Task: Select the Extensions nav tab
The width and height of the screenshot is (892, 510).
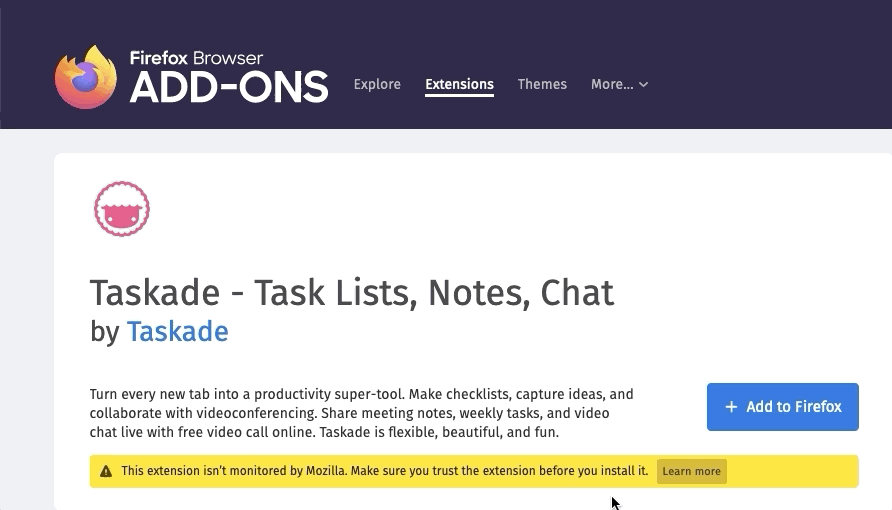Action: [x=459, y=84]
